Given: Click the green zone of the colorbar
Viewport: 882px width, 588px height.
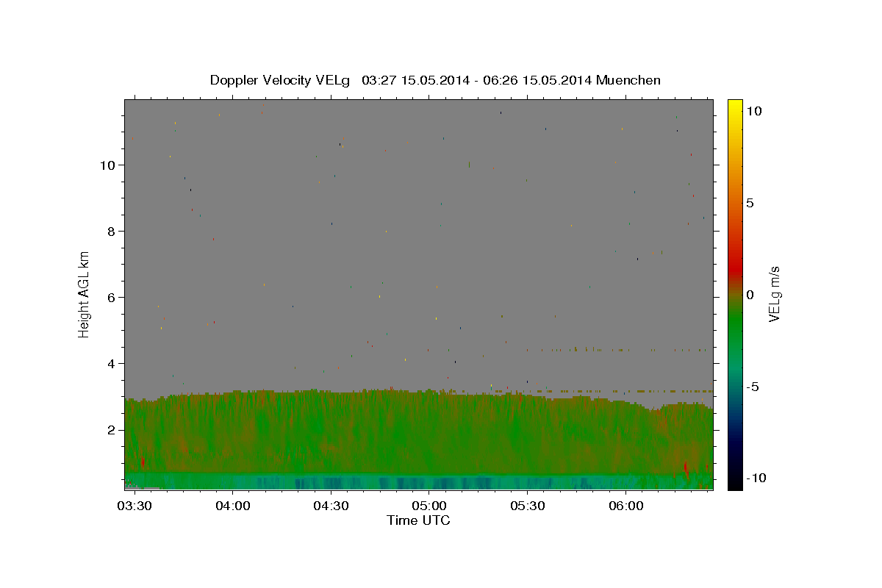Looking at the screenshot, I should 734,331.
